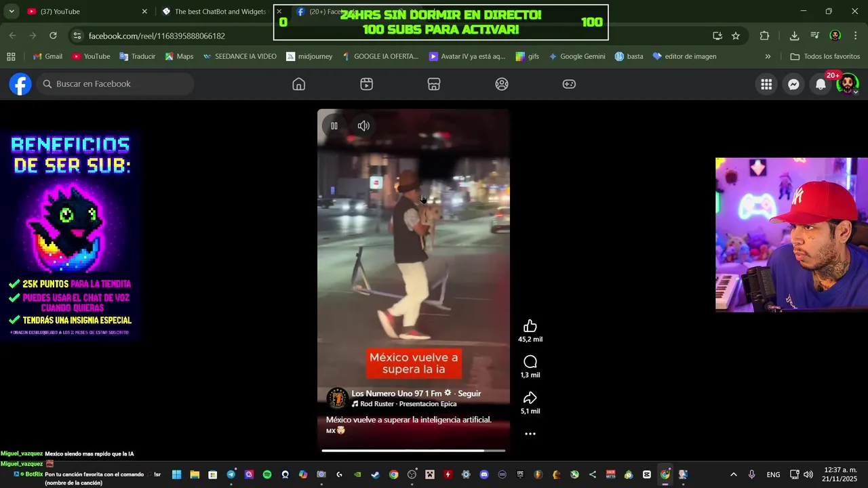868x488 pixels.
Task: Open the SEEDANCE IA VIDEO bookmark
Action: coord(239,56)
